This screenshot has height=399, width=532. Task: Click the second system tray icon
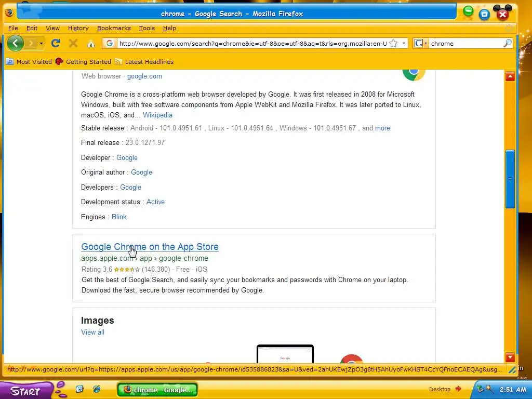coord(489,389)
